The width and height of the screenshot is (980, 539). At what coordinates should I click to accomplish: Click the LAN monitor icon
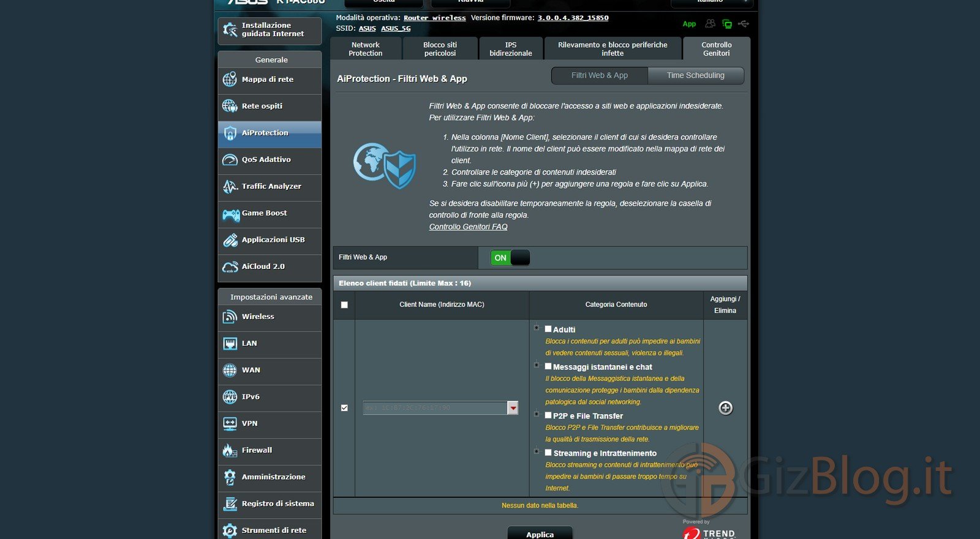(230, 344)
